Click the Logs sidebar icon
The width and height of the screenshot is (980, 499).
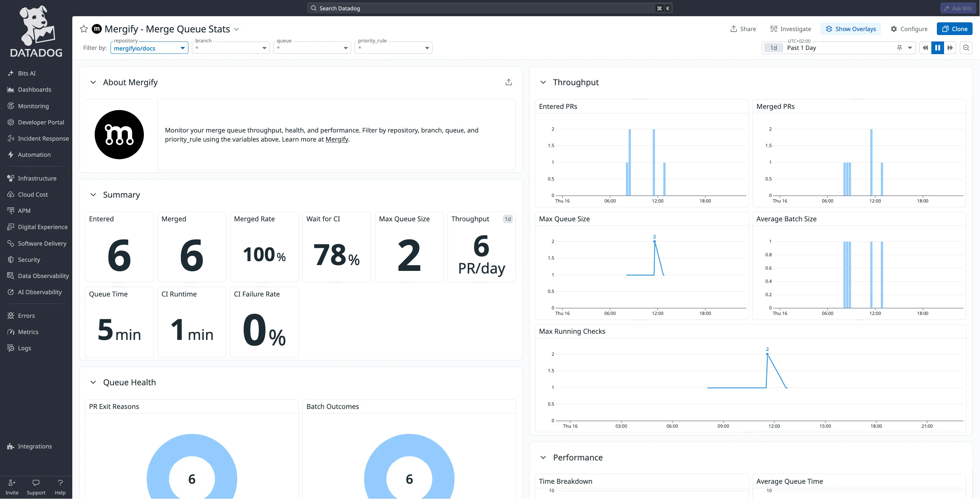pyautogui.click(x=11, y=348)
